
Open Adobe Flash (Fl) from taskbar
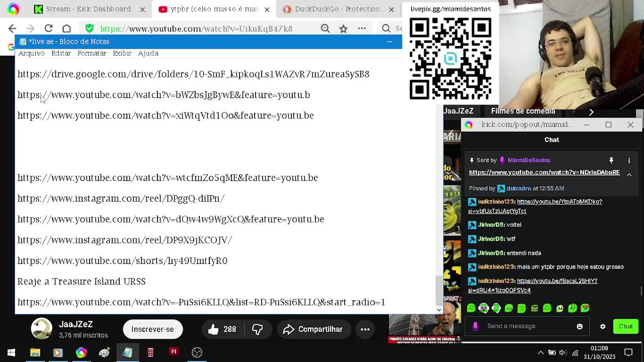pyautogui.click(x=174, y=352)
